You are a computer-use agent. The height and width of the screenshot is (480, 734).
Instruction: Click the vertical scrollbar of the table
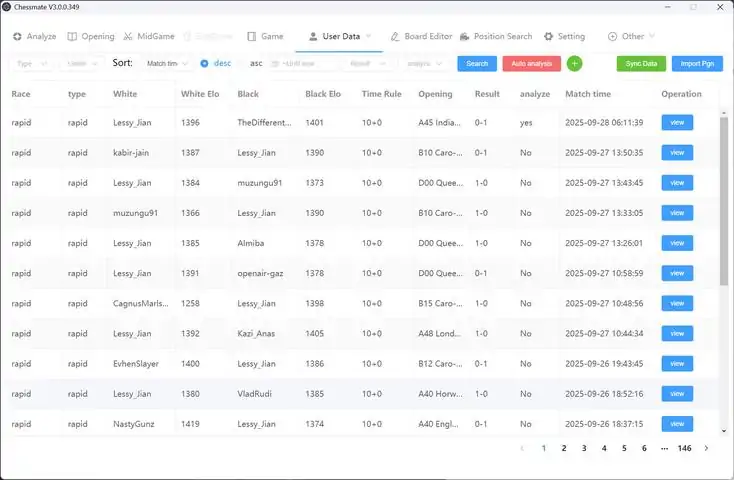pyautogui.click(x=724, y=200)
